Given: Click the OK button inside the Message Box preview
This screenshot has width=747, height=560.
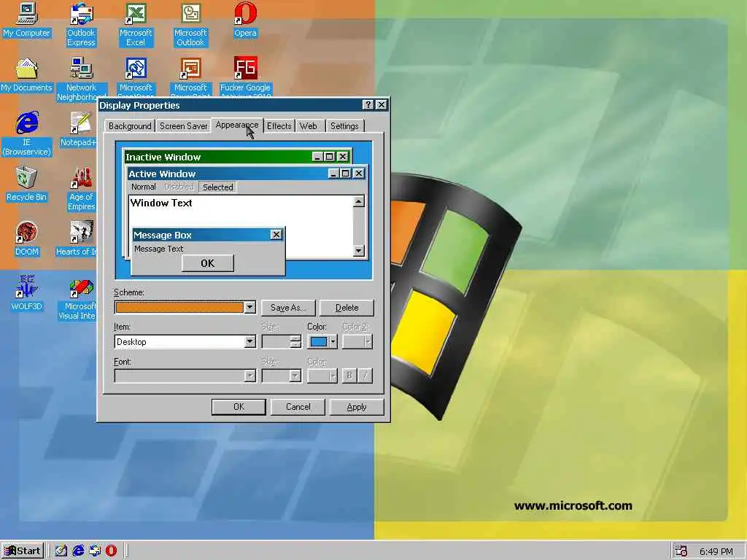Looking at the screenshot, I should coord(208,263).
